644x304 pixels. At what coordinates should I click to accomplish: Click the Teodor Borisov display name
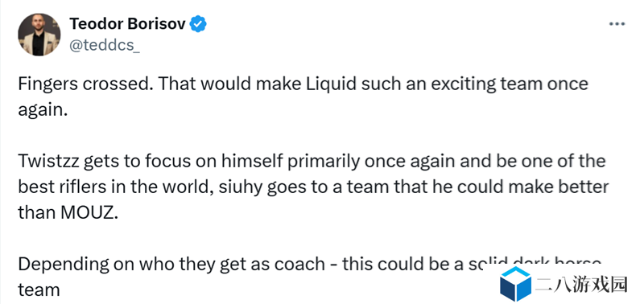click(x=127, y=24)
